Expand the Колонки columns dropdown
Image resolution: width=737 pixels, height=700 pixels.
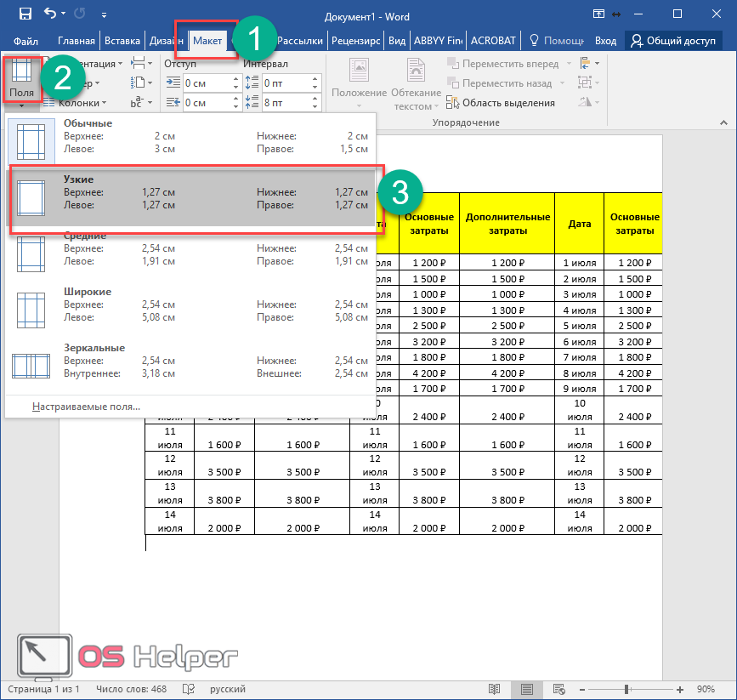[82, 103]
